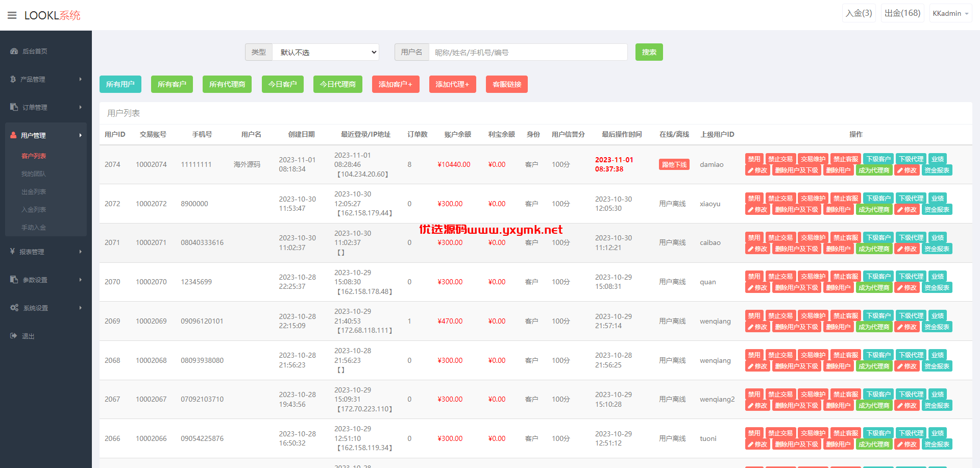Open the KKadmin account dropdown

[950, 13]
